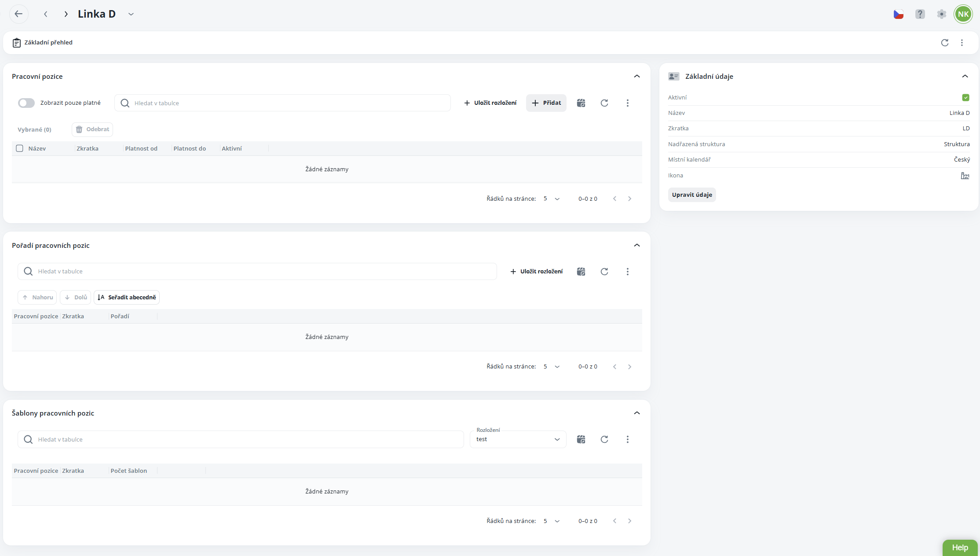Refresh the Pořadí pracovních pozic table
The height and width of the screenshot is (556, 980).
[604, 272]
